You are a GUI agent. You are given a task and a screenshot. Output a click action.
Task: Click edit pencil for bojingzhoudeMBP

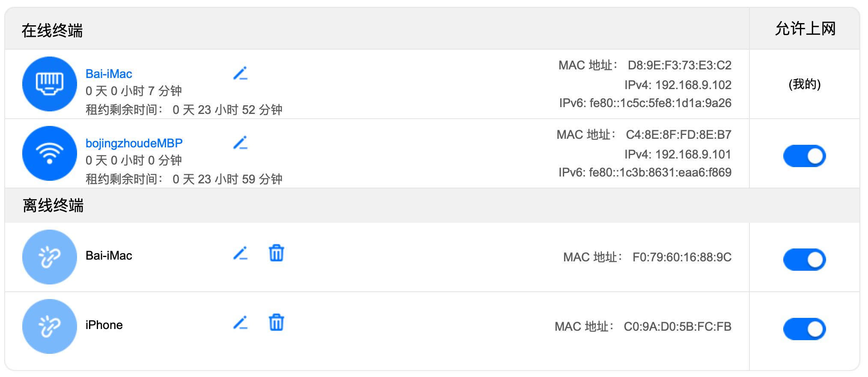pos(241,143)
